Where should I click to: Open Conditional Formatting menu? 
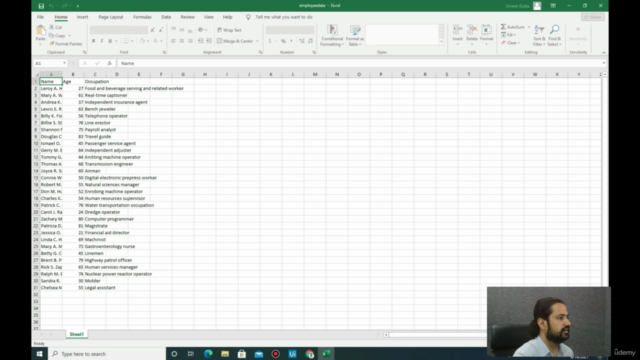click(332, 35)
